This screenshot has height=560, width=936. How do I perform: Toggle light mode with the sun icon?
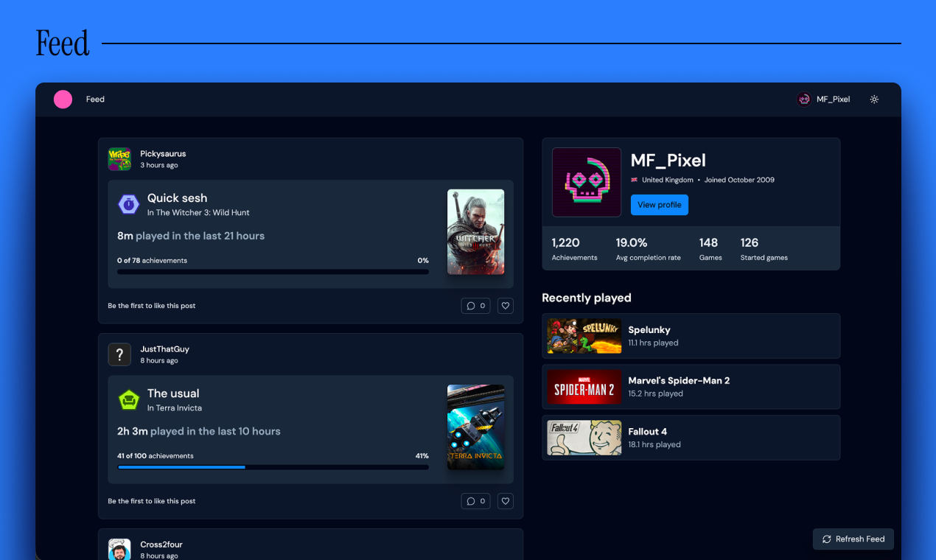coord(874,99)
